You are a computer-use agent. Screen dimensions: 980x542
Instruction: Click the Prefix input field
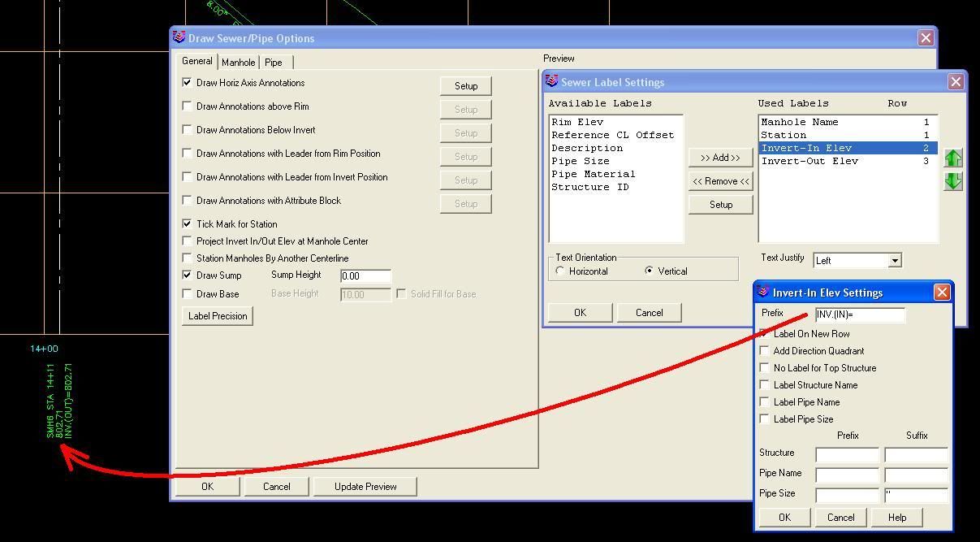click(860, 314)
